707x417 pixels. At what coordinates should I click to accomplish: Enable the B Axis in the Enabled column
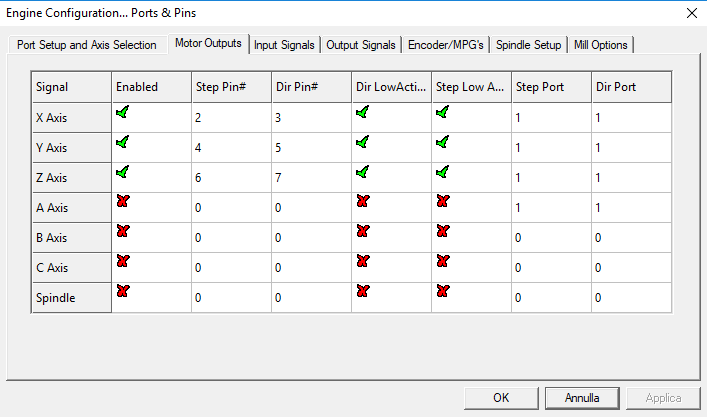point(123,231)
